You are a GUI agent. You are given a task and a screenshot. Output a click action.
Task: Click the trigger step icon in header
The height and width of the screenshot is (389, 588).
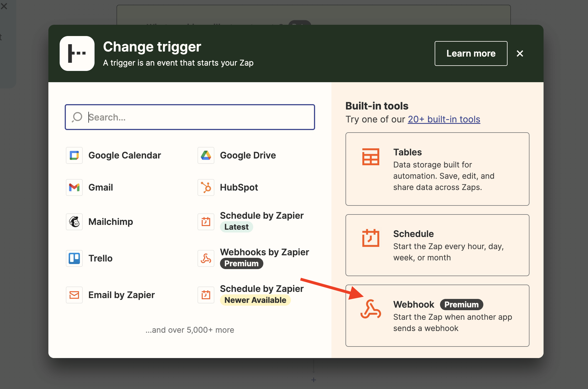pyautogui.click(x=77, y=53)
